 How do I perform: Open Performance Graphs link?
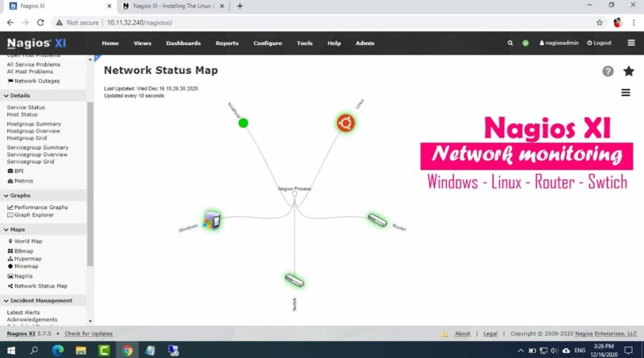[37, 208]
